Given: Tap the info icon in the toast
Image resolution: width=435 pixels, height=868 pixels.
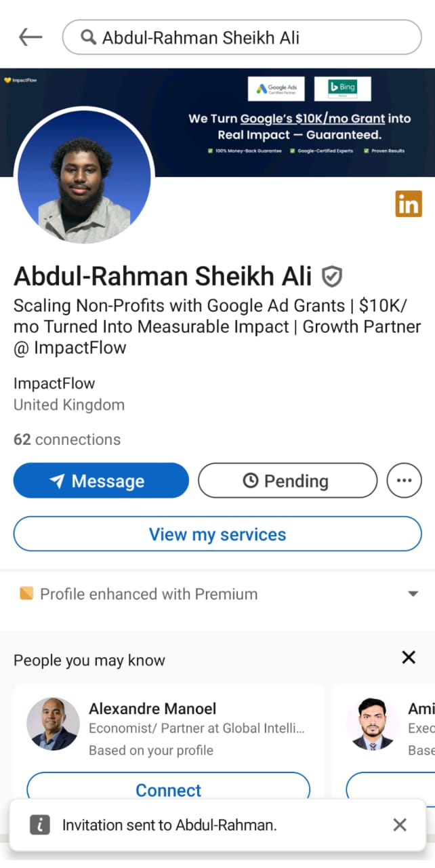Looking at the screenshot, I should pyautogui.click(x=40, y=825).
